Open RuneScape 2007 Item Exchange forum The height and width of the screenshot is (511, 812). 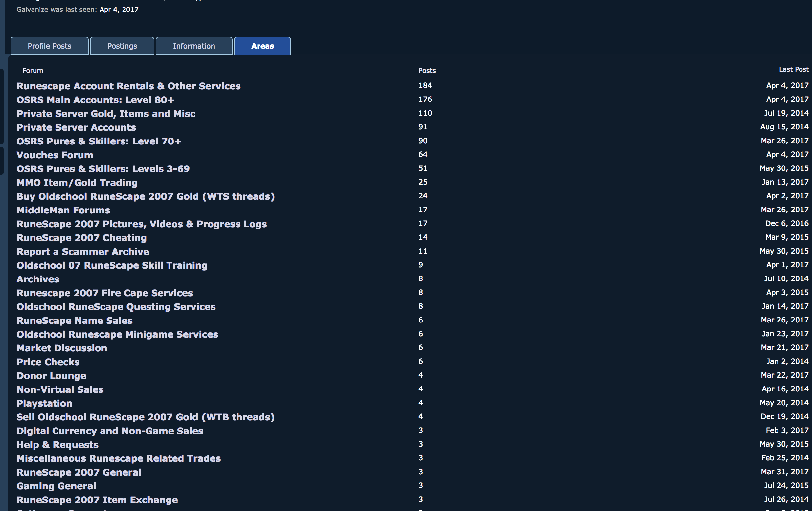[x=97, y=500]
